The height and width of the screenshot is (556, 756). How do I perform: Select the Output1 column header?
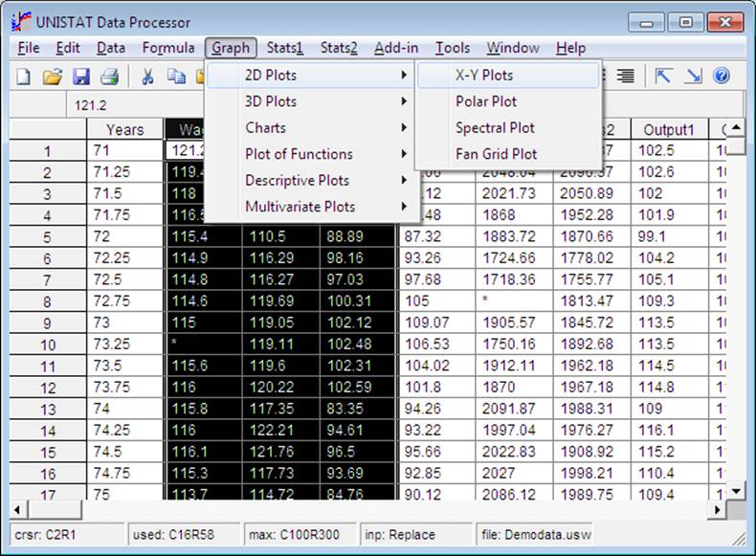[x=669, y=129]
